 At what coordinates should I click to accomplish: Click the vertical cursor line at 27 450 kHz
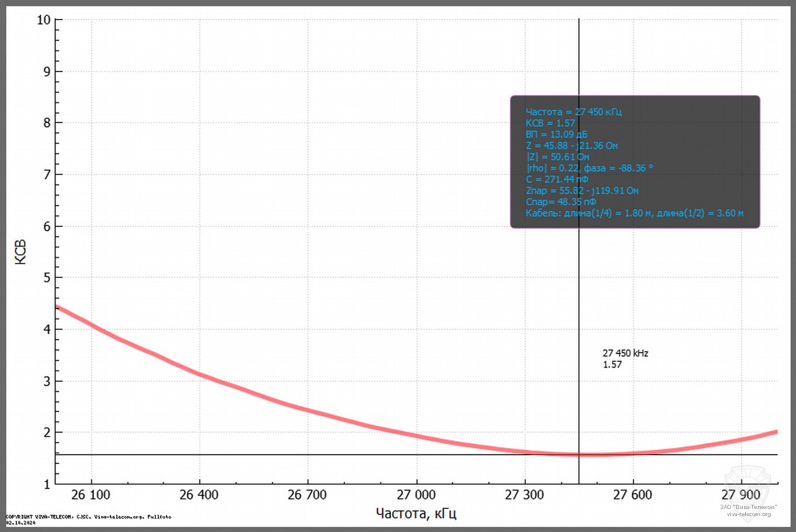click(579, 284)
